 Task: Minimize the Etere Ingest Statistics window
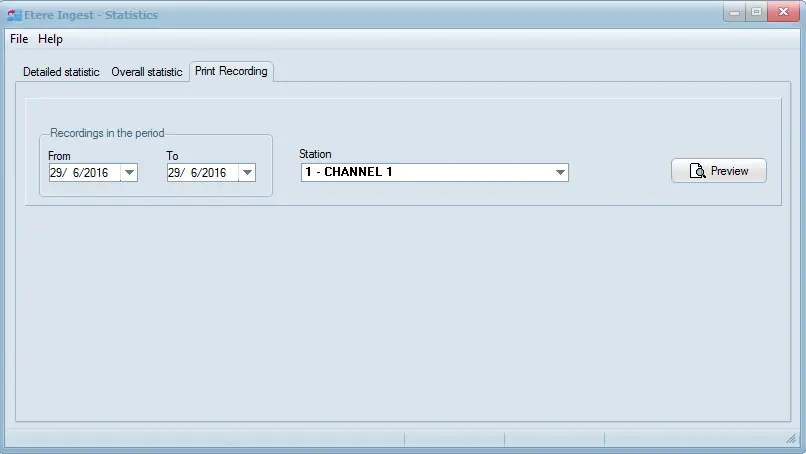point(735,13)
